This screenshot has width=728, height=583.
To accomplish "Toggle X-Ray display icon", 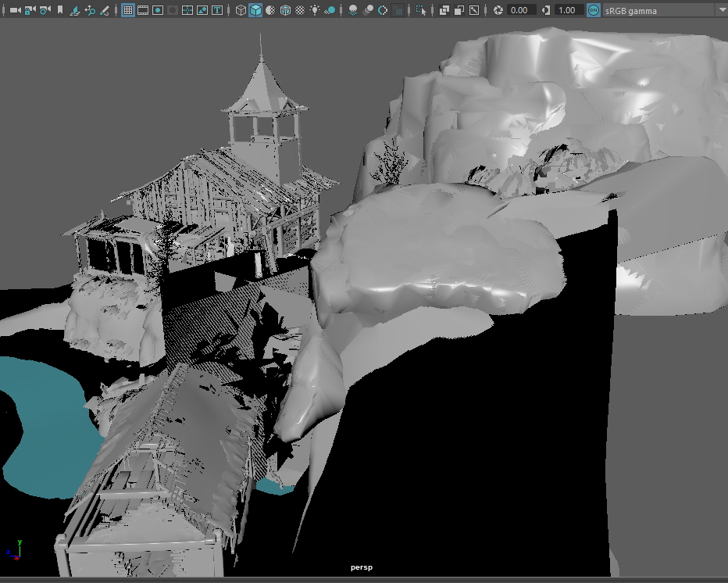I will (444, 10).
